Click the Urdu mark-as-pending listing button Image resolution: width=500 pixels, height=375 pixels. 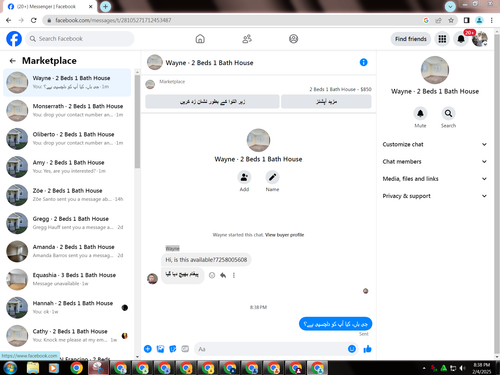[x=212, y=102]
